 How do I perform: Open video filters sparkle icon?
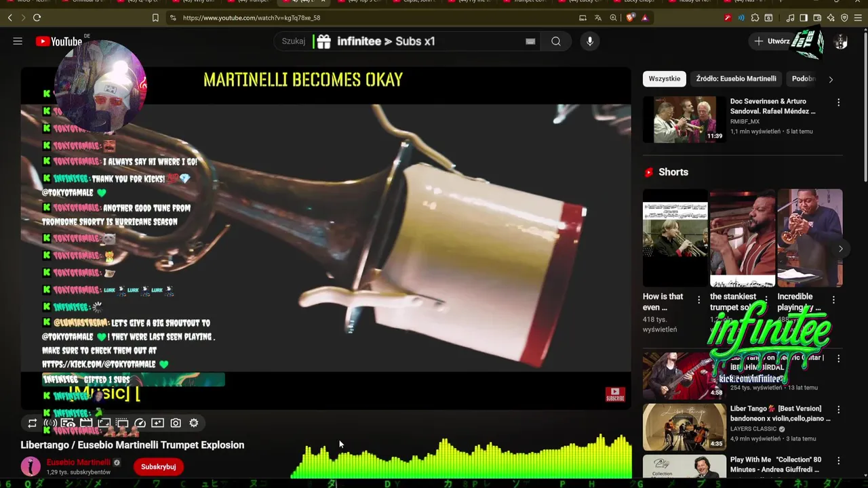(x=158, y=423)
